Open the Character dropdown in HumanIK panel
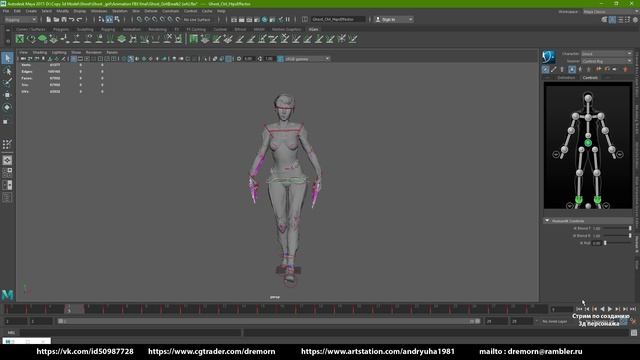The height and width of the screenshot is (360, 640). (x=606, y=53)
